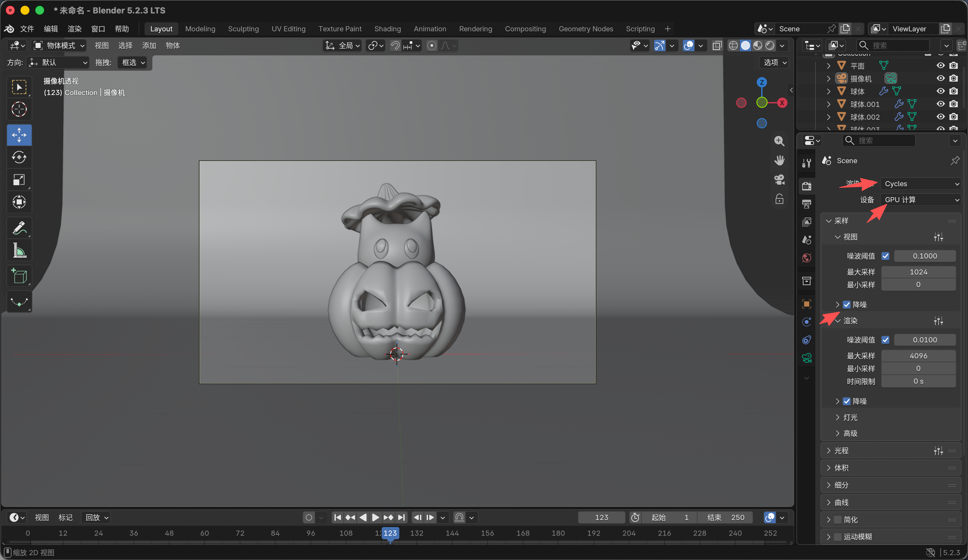Toggle the viewport noise threshold checkbox
Screen dimensions: 968x560
point(885,256)
